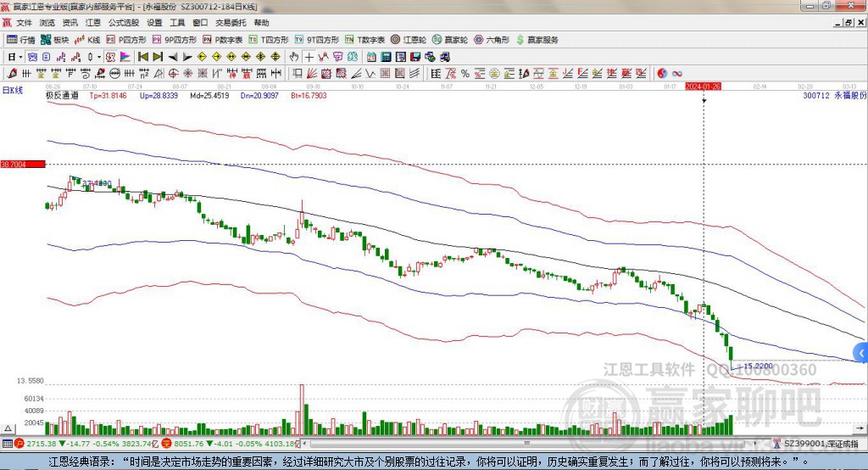This screenshot has width=868, height=470.
Task: Launch the 赢家轮 wheel tool
Action: pyautogui.click(x=450, y=40)
